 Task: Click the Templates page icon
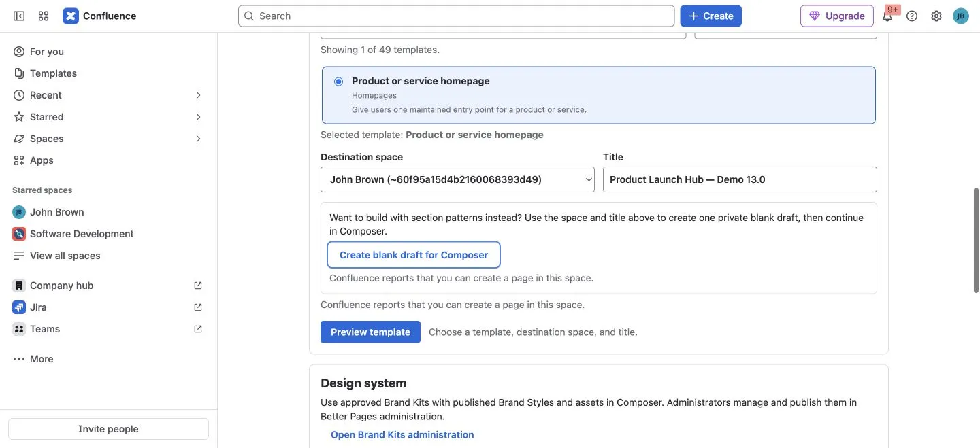(19, 73)
